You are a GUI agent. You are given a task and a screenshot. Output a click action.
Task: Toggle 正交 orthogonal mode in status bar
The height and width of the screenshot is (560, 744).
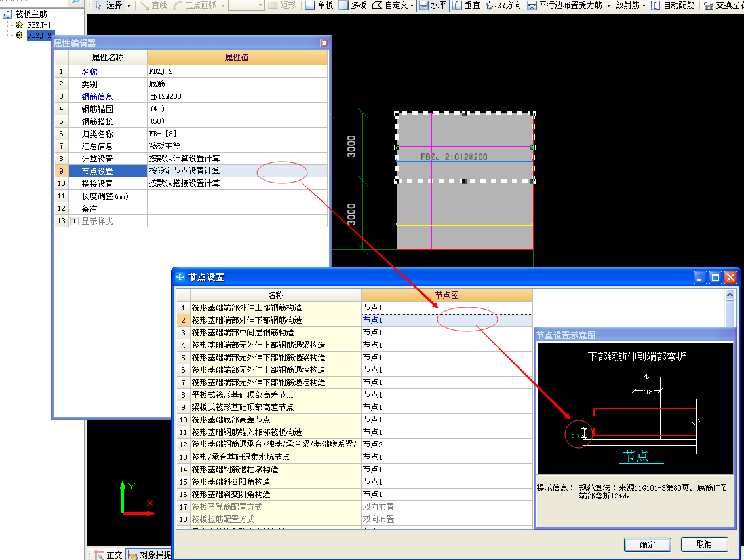click(x=109, y=555)
